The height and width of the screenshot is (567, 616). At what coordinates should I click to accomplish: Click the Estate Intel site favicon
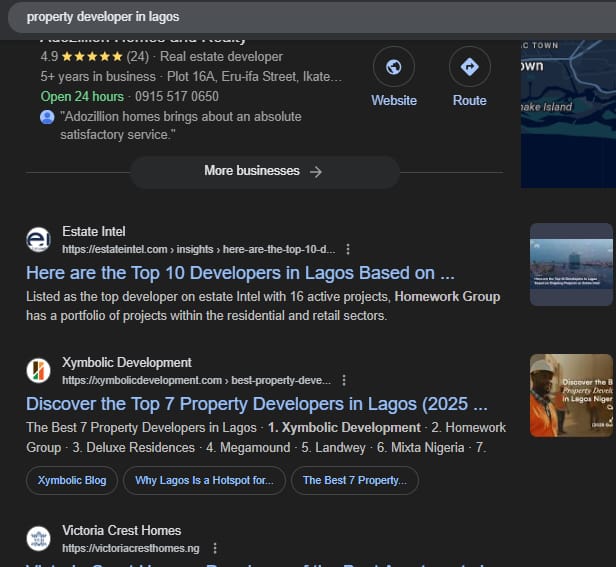38,239
